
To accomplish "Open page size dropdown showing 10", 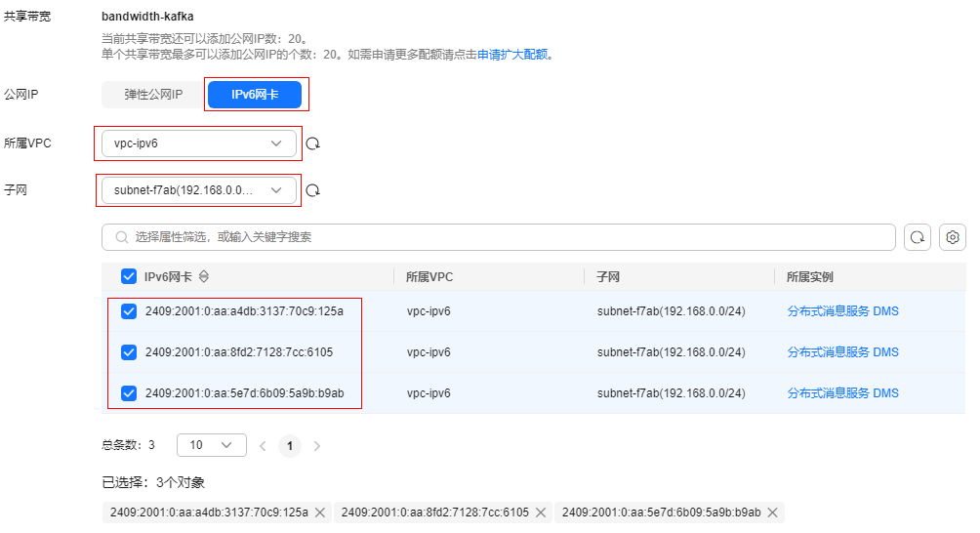I will (212, 445).
